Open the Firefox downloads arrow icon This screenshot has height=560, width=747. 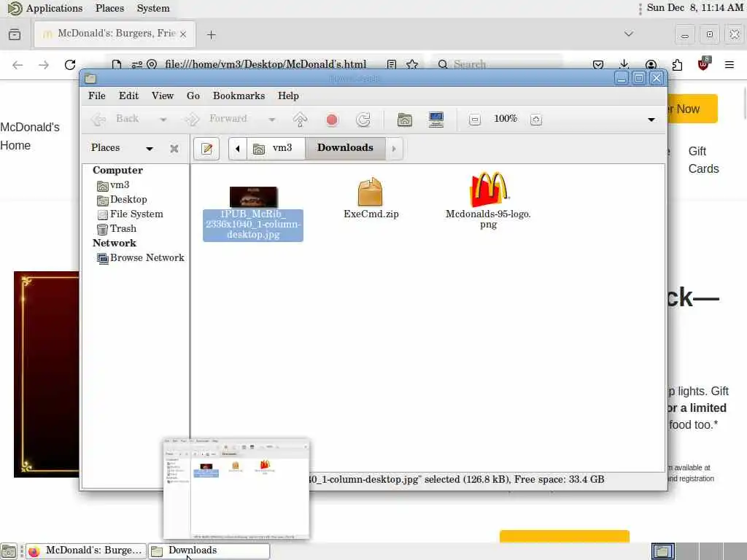(x=624, y=64)
